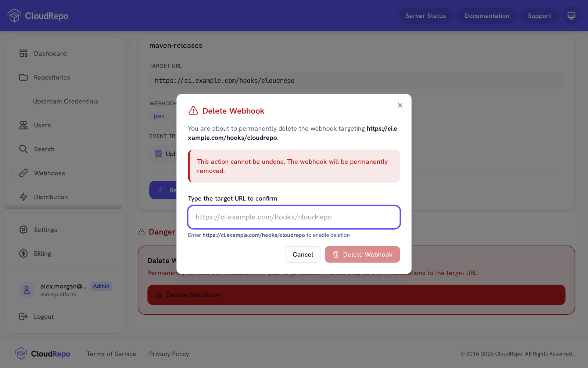Click the maven-releases repository name
Image resolution: width=588 pixels, height=368 pixels.
(176, 46)
